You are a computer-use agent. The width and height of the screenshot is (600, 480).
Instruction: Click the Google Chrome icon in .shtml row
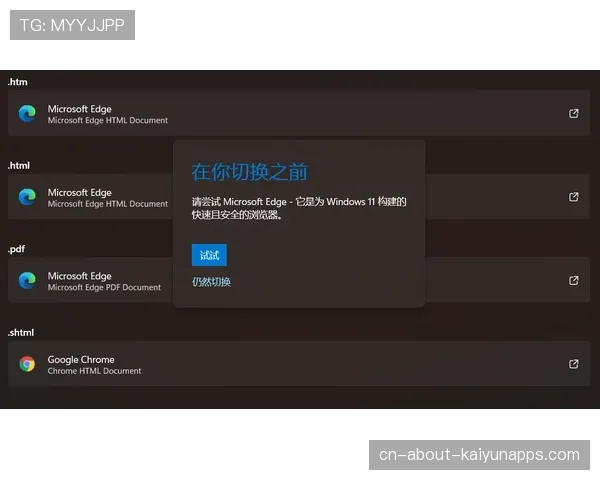(27, 364)
